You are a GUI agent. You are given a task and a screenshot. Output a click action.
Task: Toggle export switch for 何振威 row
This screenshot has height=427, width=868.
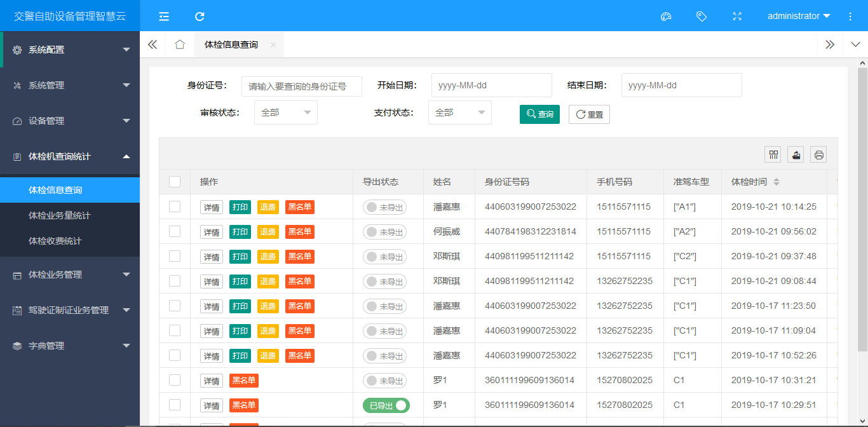click(384, 232)
